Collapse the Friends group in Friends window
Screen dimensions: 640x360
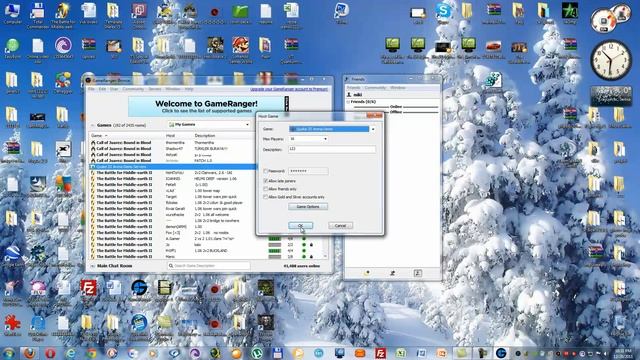coord(348,102)
